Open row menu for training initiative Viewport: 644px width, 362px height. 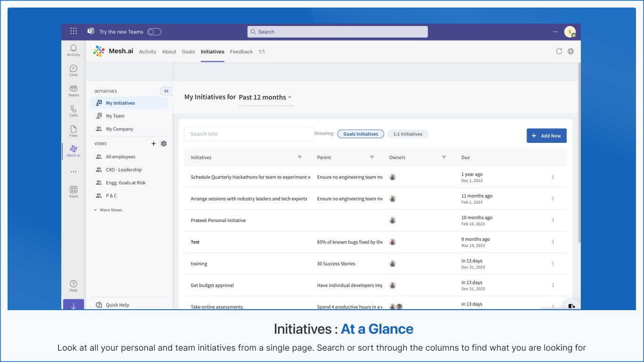point(553,264)
